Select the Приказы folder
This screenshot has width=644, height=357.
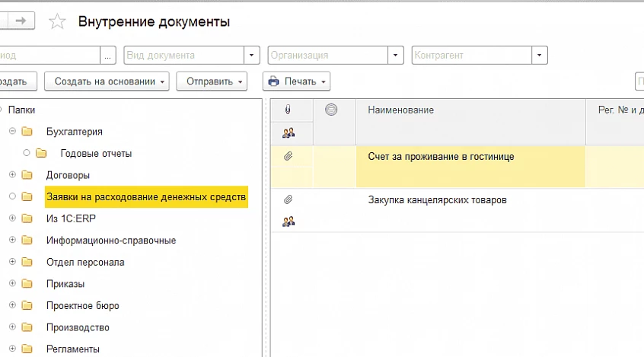[x=65, y=284]
